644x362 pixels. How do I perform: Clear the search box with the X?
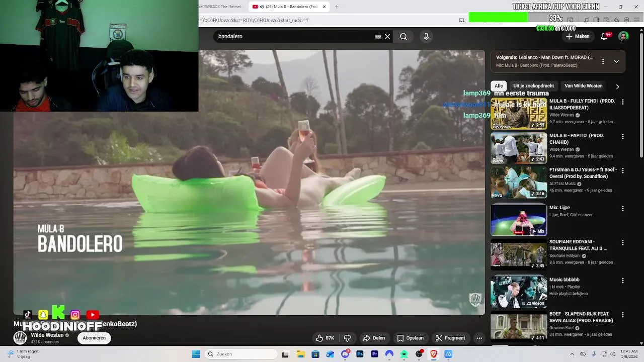point(387,36)
